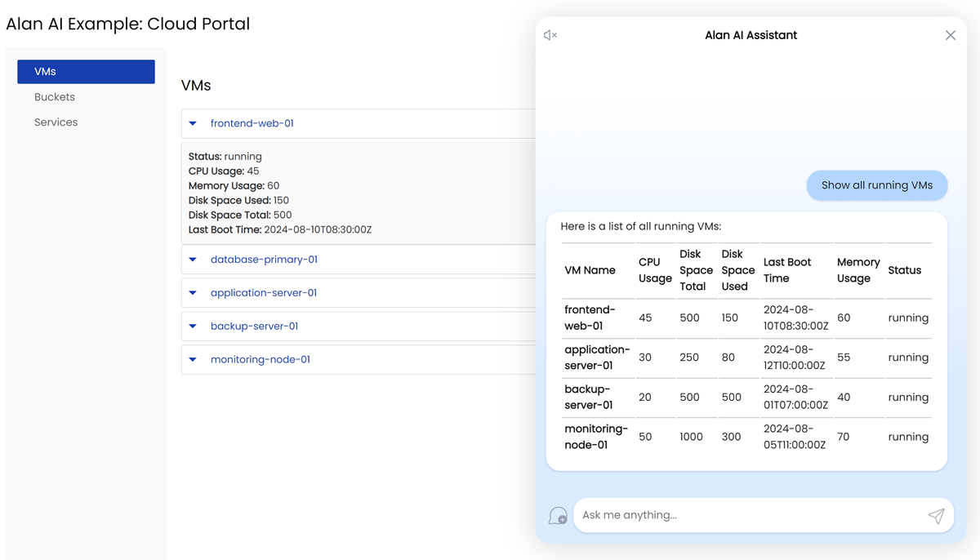
Task: Start a new chat conversation
Action: click(x=558, y=515)
